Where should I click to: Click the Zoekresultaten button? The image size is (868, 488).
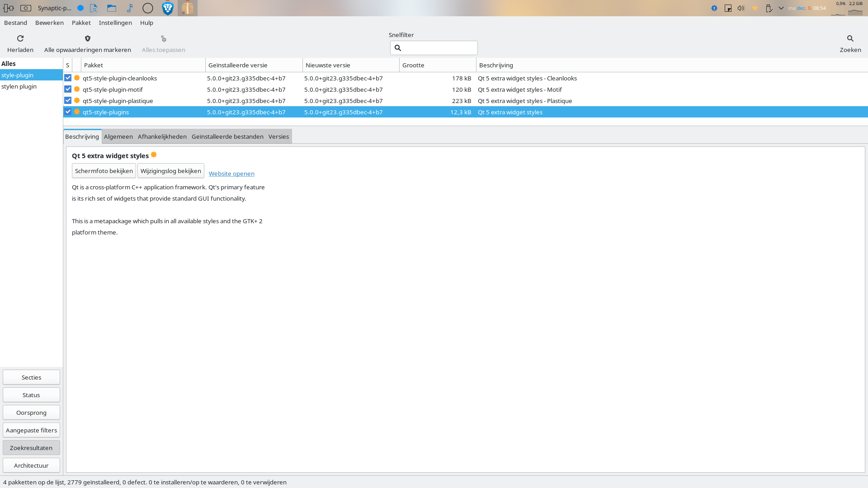click(31, 448)
